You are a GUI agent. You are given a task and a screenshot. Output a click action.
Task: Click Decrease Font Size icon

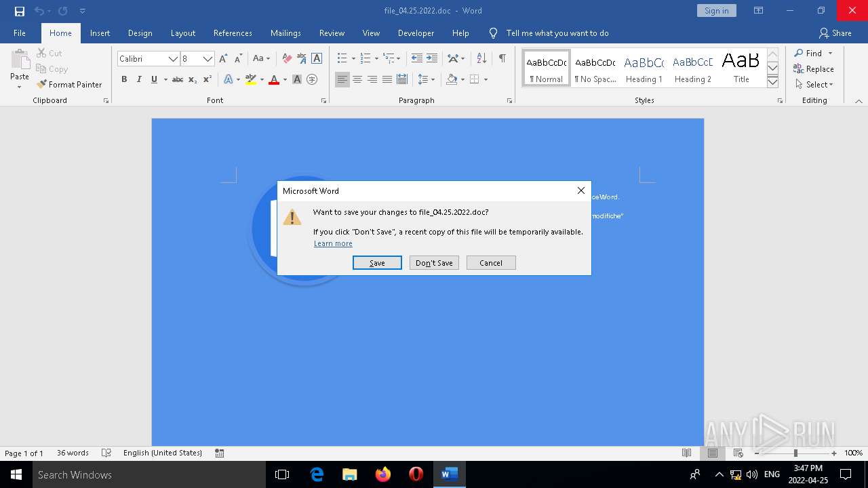(x=238, y=59)
